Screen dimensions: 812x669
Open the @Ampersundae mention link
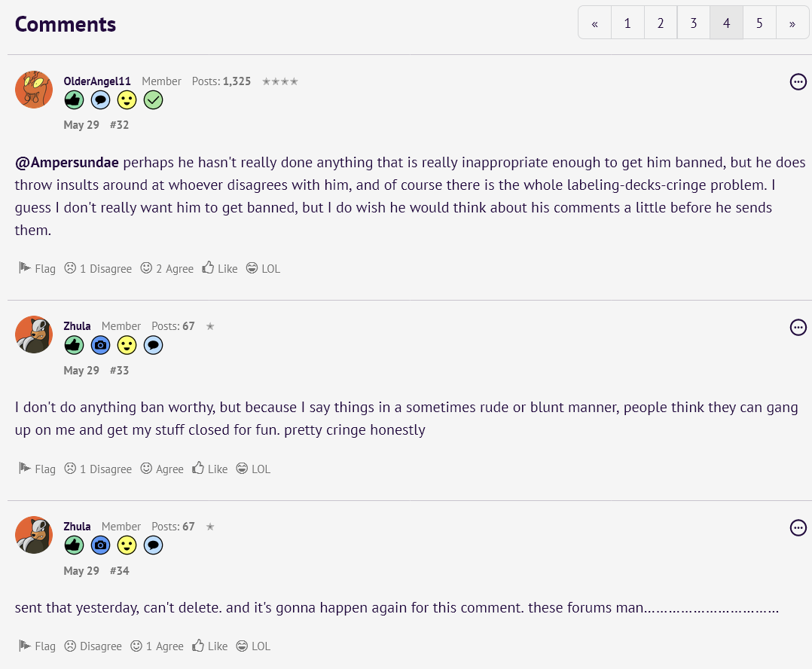[67, 163]
